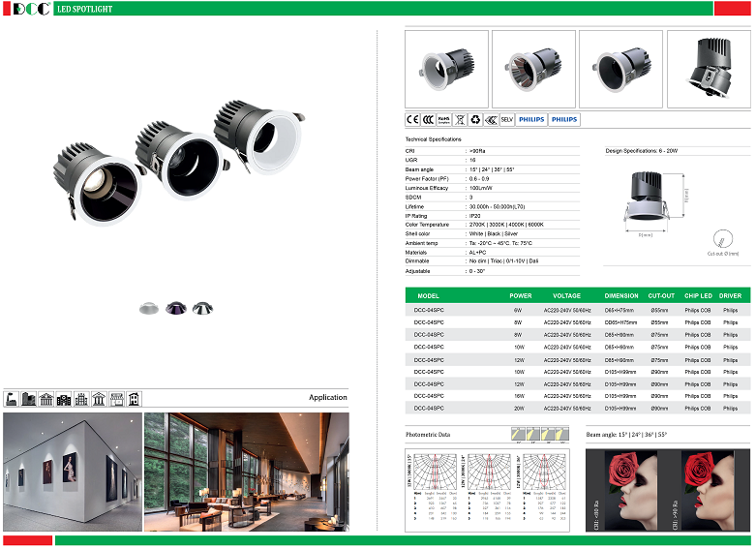This screenshot has height=549, width=756.
Task: Click the LED SPOTLIGHT header title
Action: tap(85, 9)
